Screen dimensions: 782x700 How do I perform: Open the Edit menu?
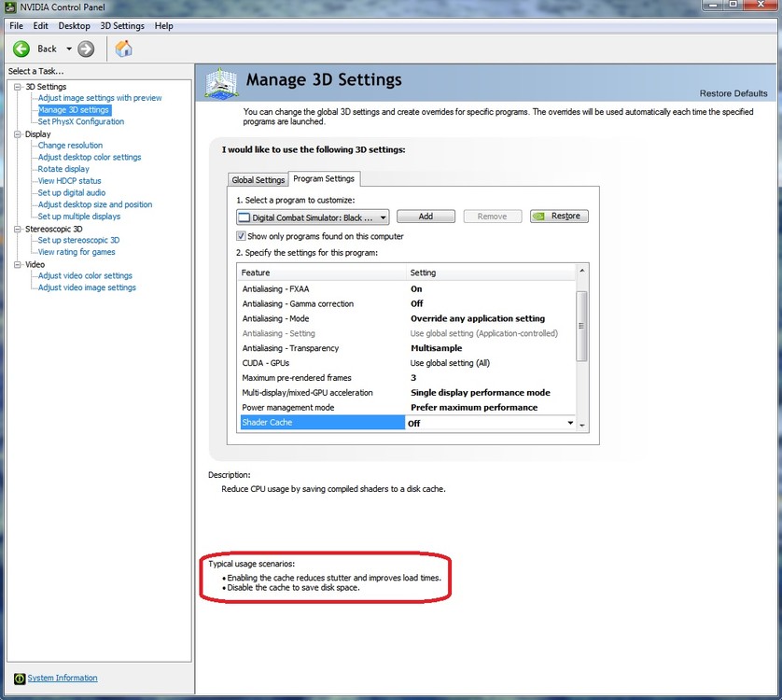coord(40,26)
